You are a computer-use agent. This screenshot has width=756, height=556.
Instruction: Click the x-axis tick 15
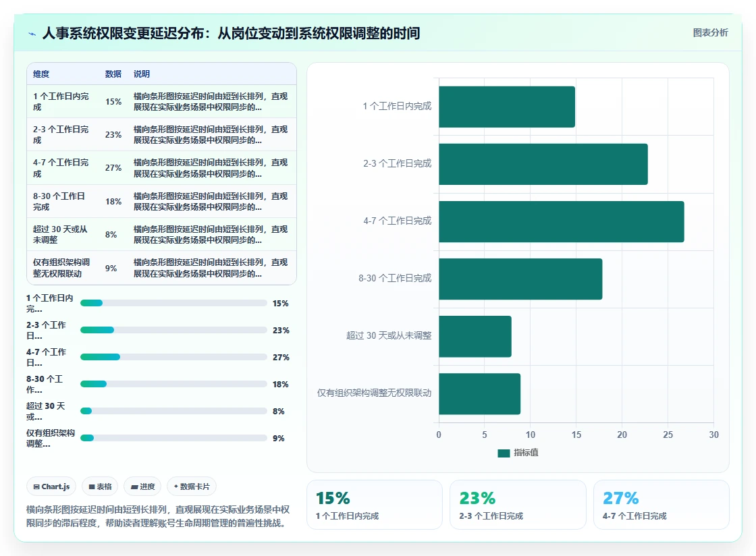point(576,435)
